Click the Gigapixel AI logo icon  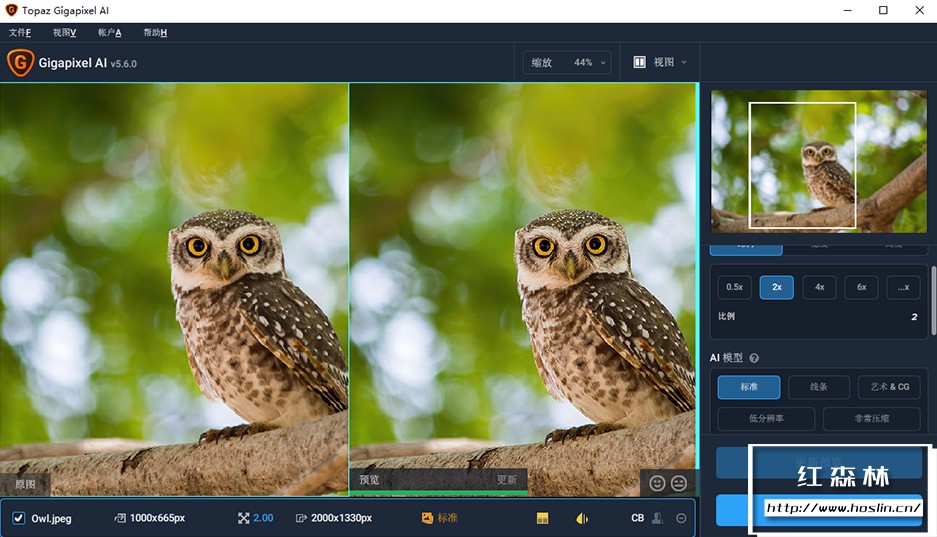20,63
